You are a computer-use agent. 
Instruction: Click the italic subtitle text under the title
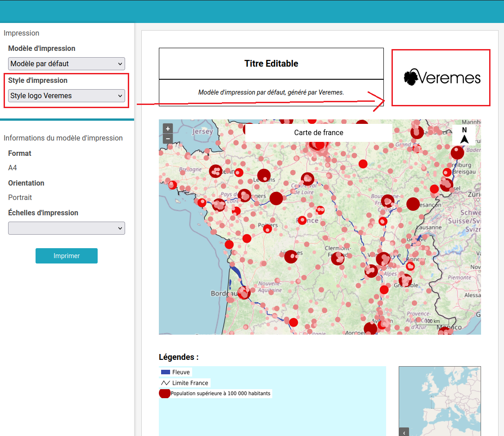pos(271,92)
